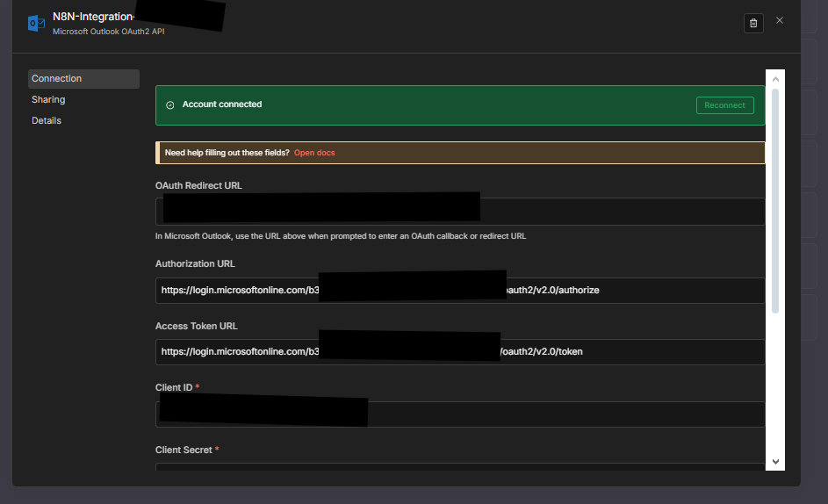Delete credential using the trash icon

click(x=753, y=23)
